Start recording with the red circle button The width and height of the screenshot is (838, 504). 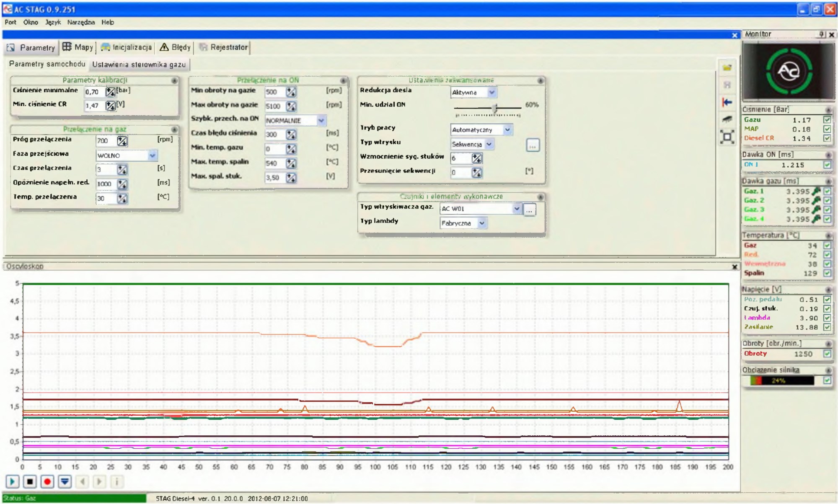(x=47, y=481)
